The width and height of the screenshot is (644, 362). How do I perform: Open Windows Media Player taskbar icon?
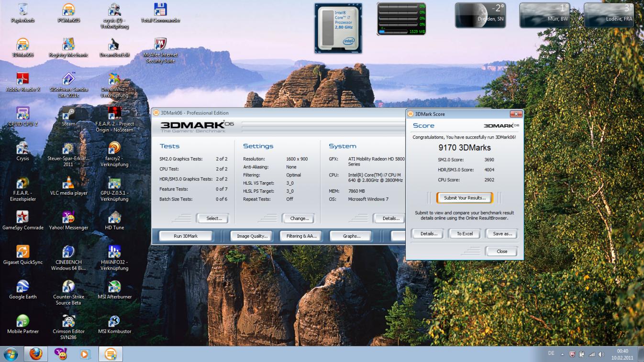click(x=85, y=354)
